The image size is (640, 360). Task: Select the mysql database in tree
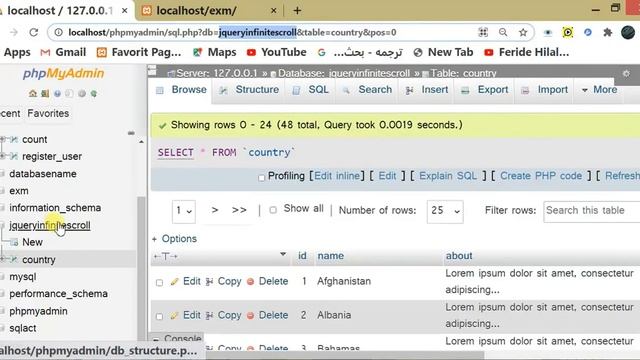pos(23,277)
